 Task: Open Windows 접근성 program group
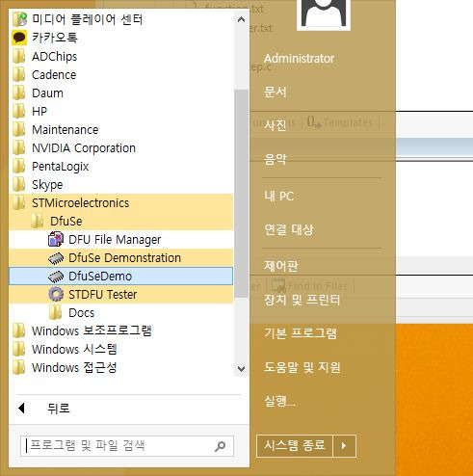point(120,367)
